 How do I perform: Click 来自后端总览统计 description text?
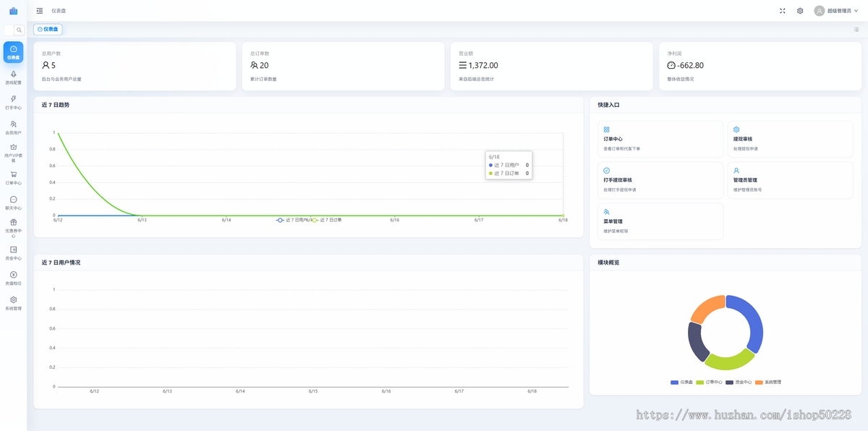(476, 79)
